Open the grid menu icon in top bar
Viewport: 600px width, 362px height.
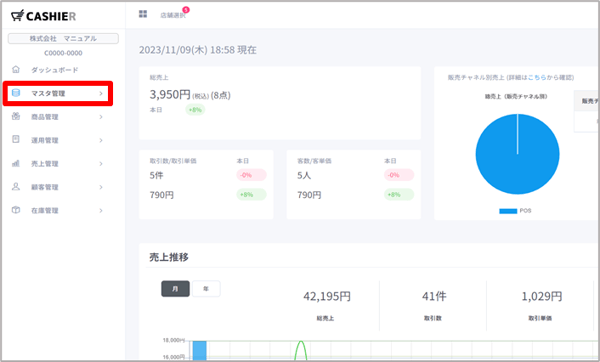143,14
